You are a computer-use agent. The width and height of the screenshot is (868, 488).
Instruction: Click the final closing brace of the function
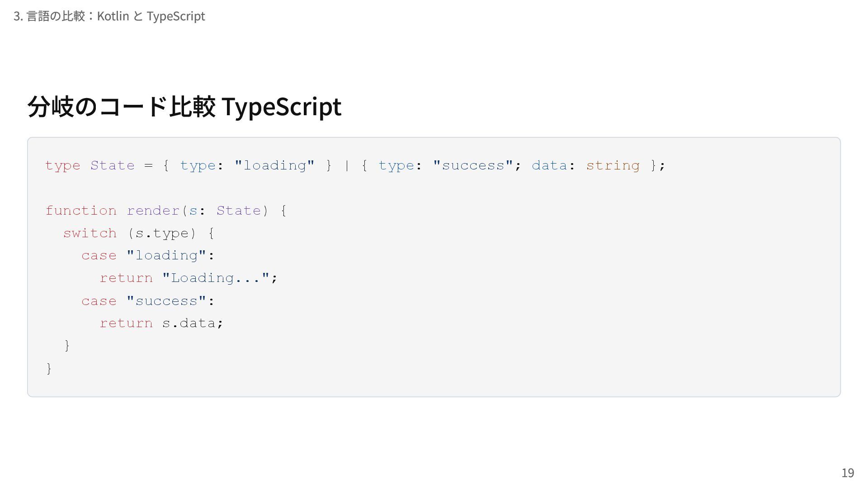point(49,368)
